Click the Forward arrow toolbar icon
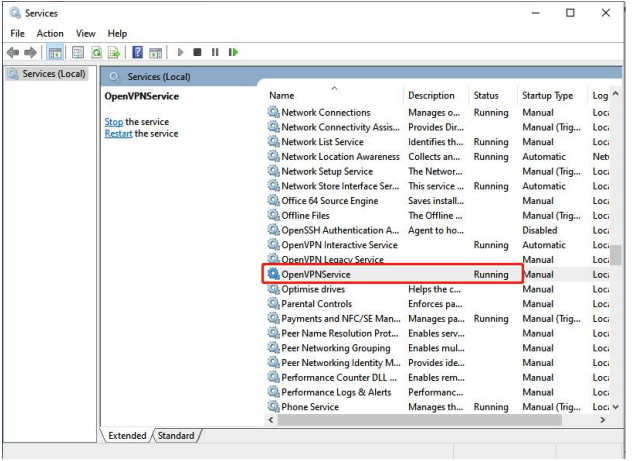The width and height of the screenshot is (633, 461). (x=30, y=52)
